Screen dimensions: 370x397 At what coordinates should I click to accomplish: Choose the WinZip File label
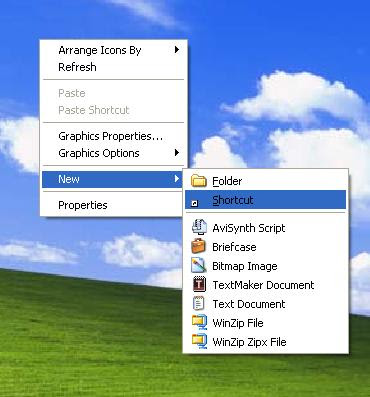point(238,323)
